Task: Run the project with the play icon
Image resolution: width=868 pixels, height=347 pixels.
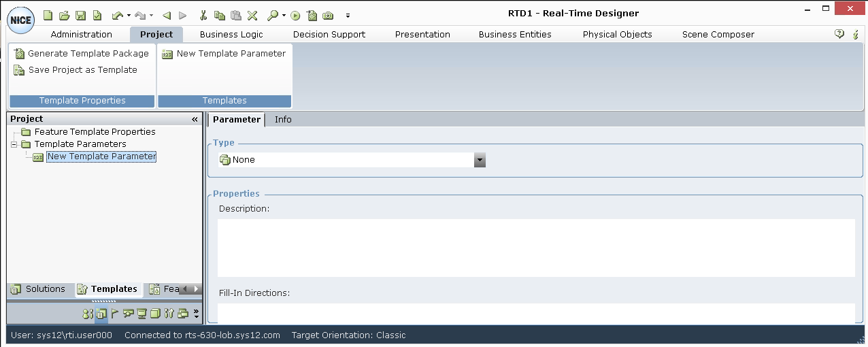Action: [295, 15]
